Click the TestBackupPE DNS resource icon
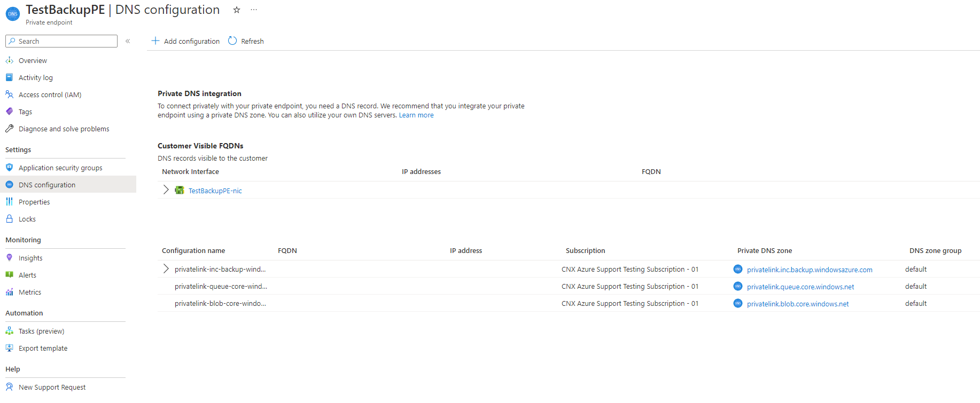Viewport: 980px width, 403px height. 13,14
